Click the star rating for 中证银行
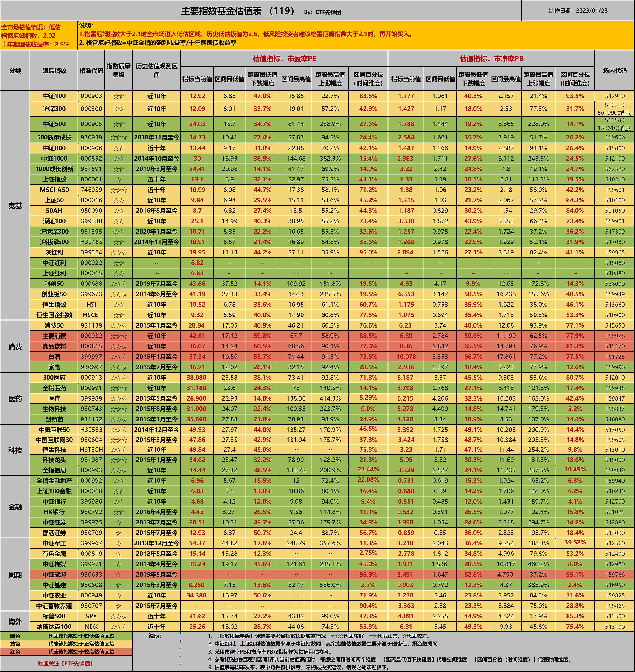This screenshot has height=672, width=635. [119, 501]
